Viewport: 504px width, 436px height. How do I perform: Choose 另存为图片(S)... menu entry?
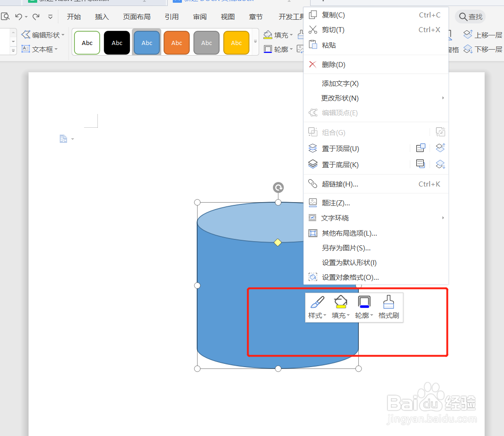coord(376,248)
